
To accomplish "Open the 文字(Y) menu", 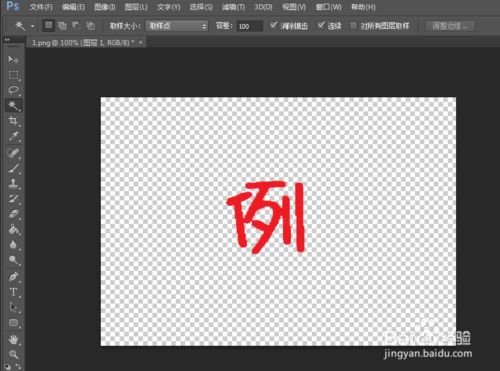I will 168,7.
